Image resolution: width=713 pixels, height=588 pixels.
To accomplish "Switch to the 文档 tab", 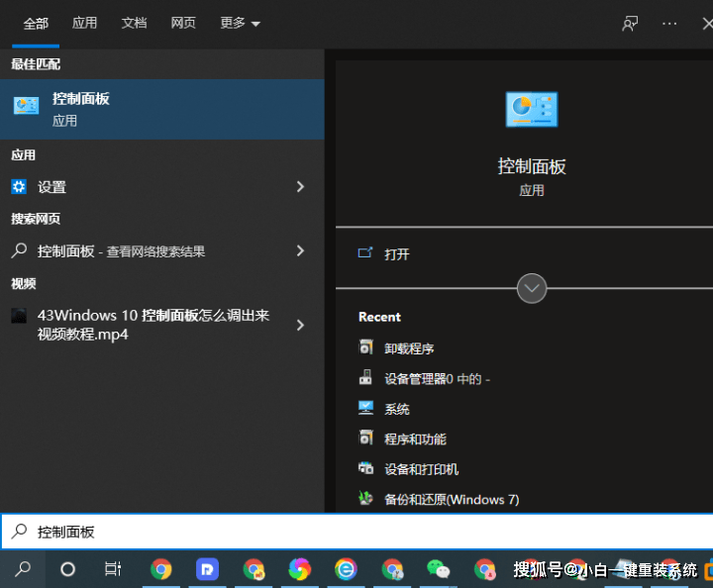I will pos(134,23).
